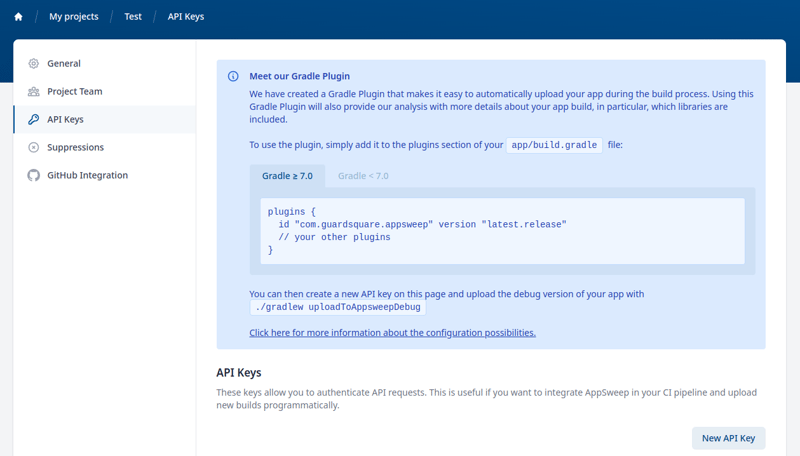Image resolution: width=800 pixels, height=456 pixels.
Task: Open configuration possibilities information link
Action: point(392,333)
